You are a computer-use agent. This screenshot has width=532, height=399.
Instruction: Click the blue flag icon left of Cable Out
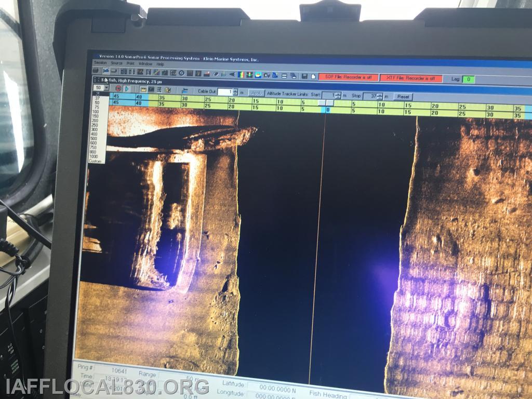pyautogui.click(x=185, y=91)
